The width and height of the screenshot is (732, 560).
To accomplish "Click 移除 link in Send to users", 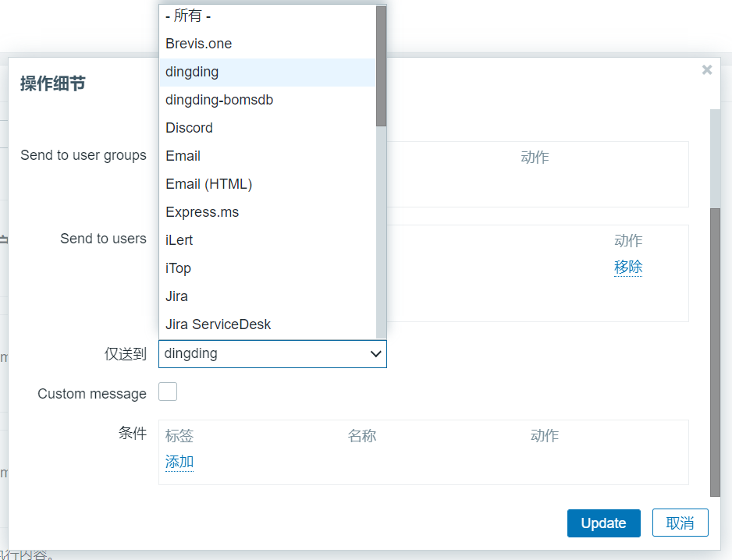I will (628, 267).
